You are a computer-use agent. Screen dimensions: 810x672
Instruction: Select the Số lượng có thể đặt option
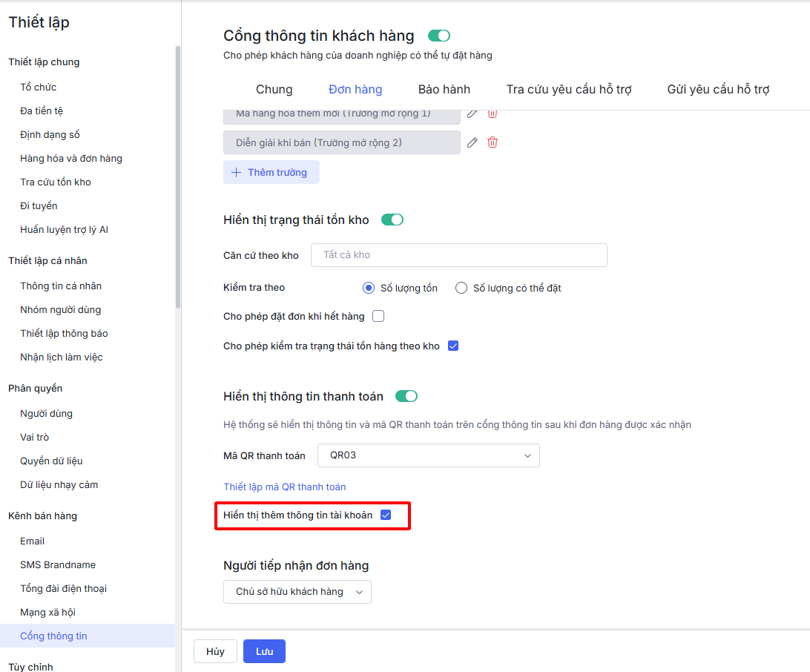[461, 288]
